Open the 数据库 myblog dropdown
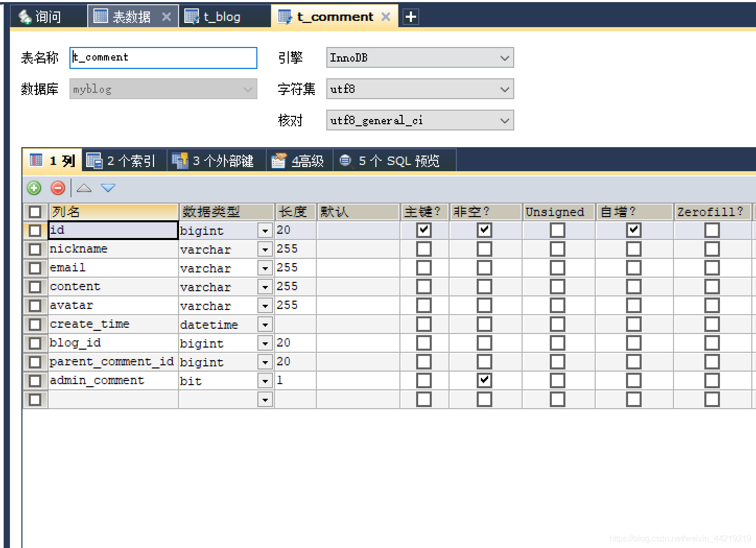This screenshot has height=548, width=756. point(163,89)
